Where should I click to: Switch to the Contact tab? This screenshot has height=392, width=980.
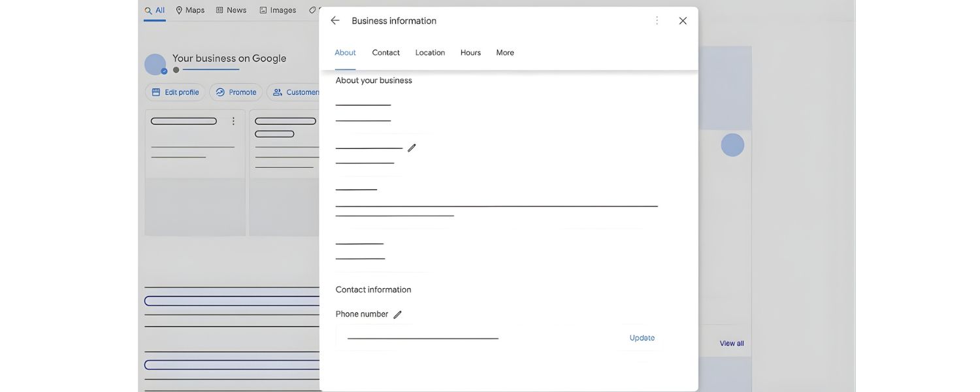(385, 52)
